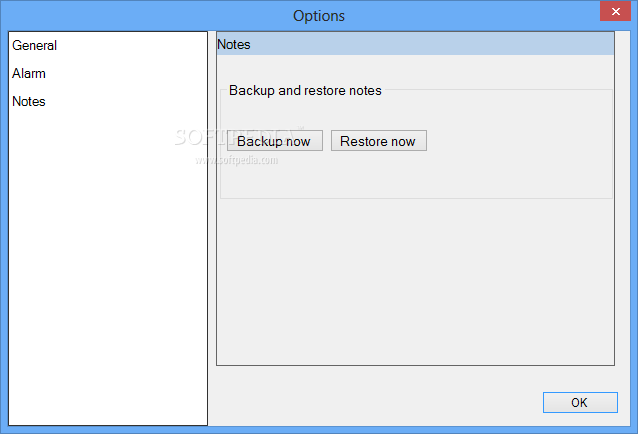Image resolution: width=638 pixels, height=434 pixels.
Task: Confirm the dialog with OK
Action: click(x=579, y=402)
